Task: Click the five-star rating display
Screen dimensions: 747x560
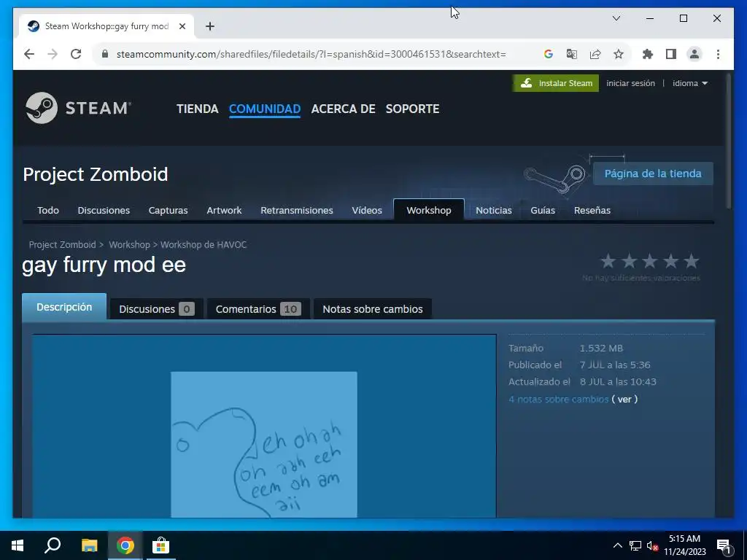Action: (649, 262)
